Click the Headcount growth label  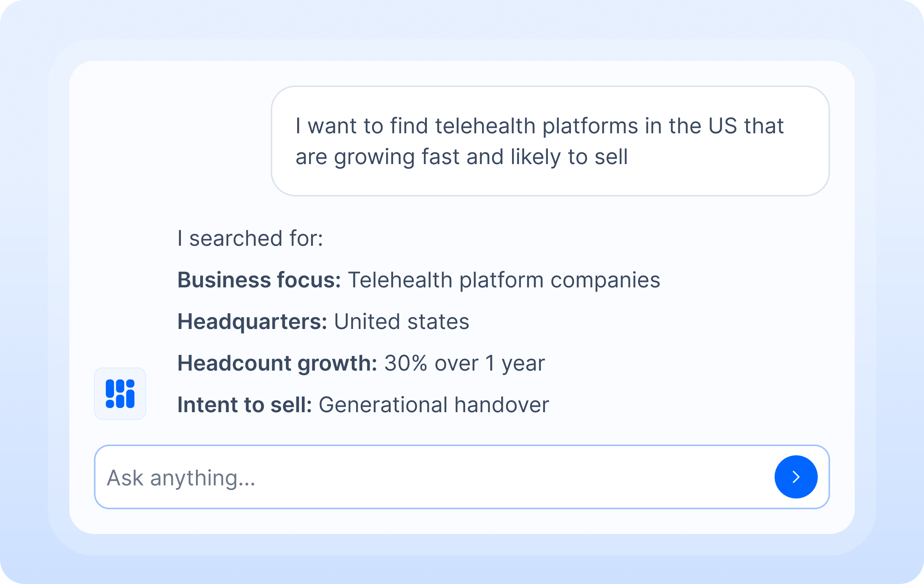[x=277, y=363]
